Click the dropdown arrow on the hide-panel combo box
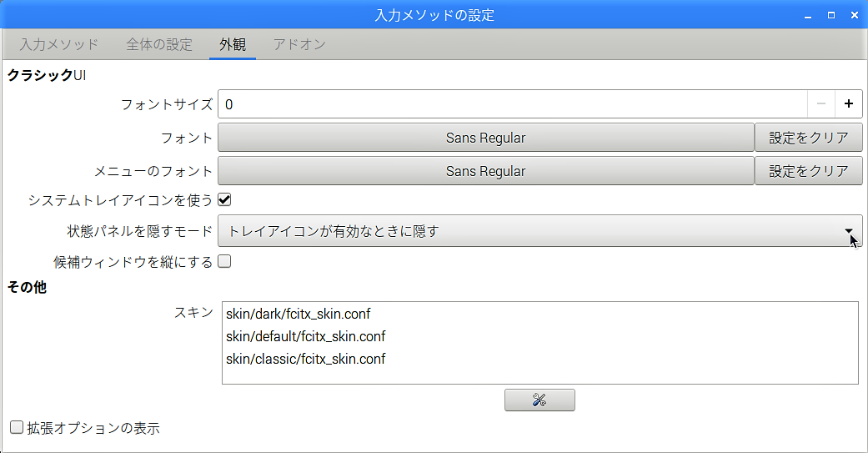 [849, 231]
